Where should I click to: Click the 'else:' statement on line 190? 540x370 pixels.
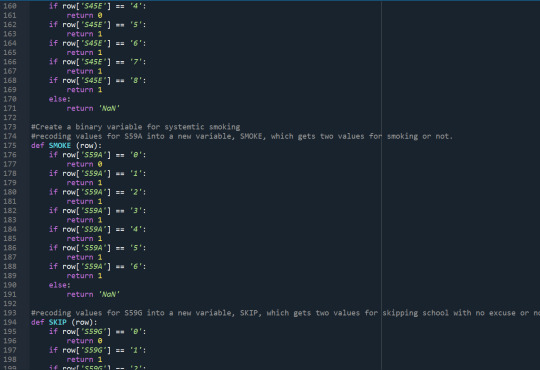point(60,285)
